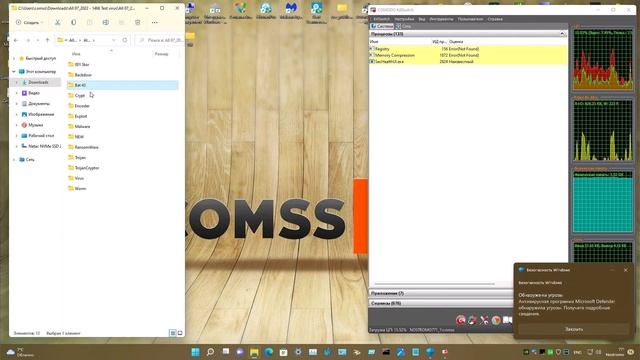Expand the Downloads tree node
The height and width of the screenshot is (360, 640).
pyautogui.click(x=17, y=82)
